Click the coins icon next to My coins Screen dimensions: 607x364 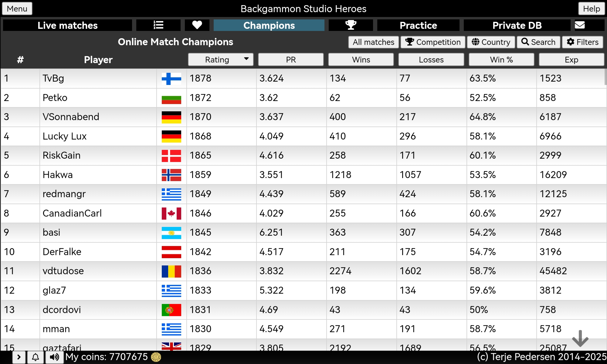(x=156, y=357)
